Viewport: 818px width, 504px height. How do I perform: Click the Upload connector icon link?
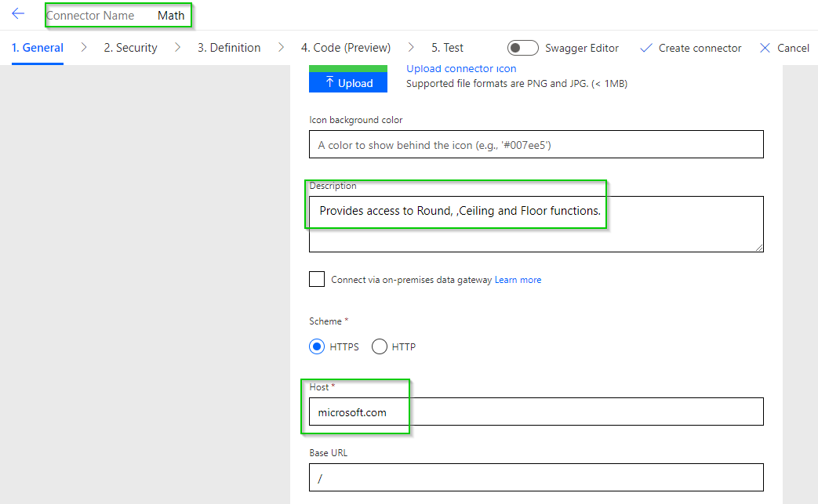point(461,69)
